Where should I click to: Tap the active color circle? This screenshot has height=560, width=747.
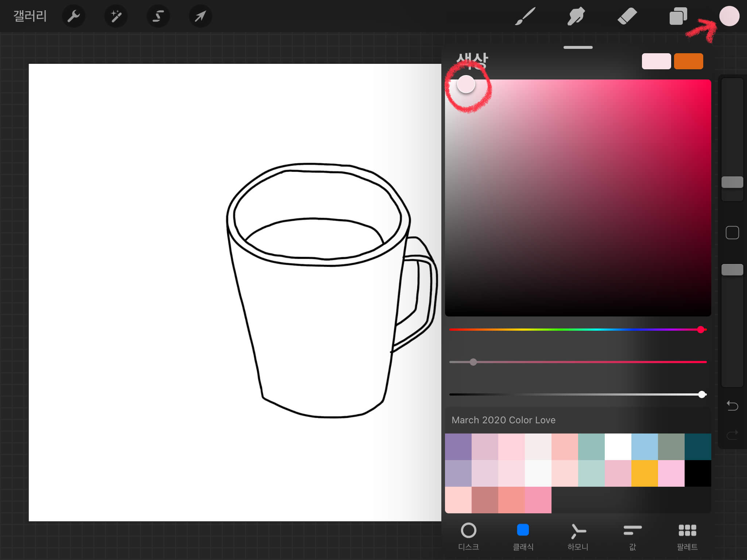click(x=729, y=16)
